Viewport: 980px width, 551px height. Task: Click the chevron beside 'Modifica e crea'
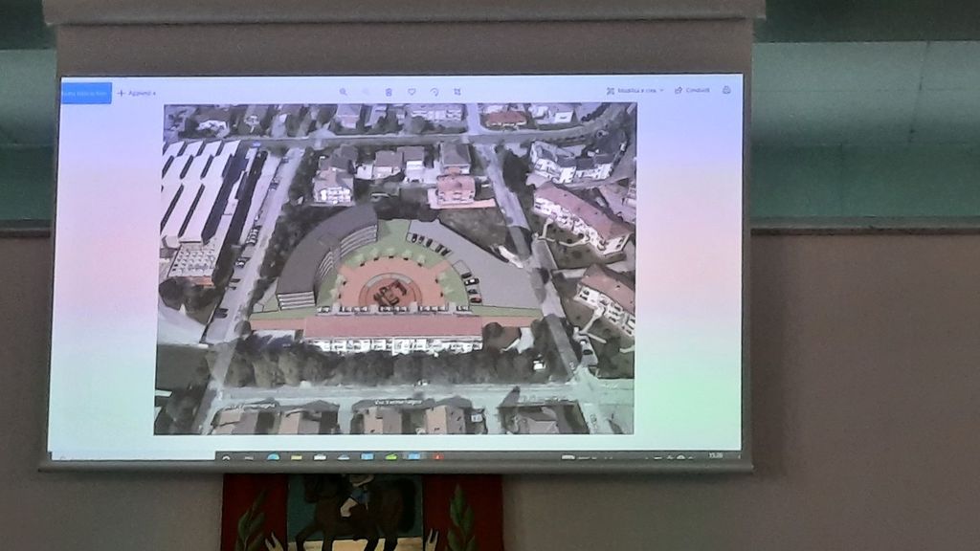[661, 90]
